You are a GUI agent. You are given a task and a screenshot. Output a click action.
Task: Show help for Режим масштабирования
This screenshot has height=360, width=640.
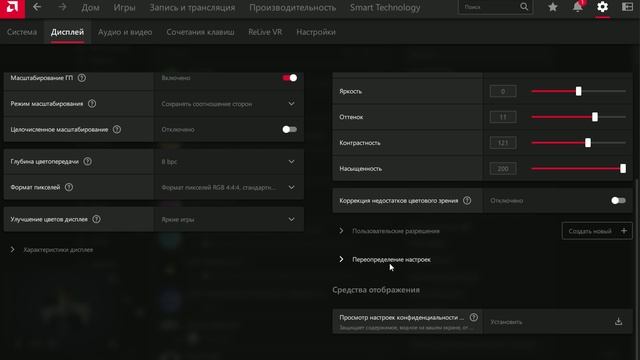point(92,104)
